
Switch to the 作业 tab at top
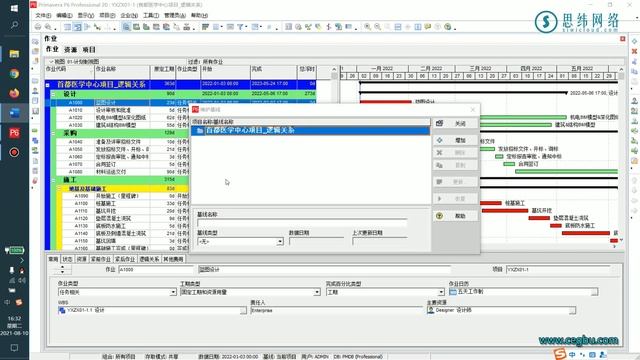click(52, 49)
